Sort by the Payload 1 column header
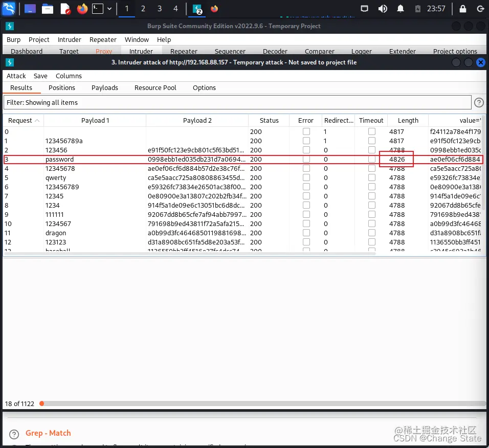This screenshot has height=448, width=489. (95, 121)
